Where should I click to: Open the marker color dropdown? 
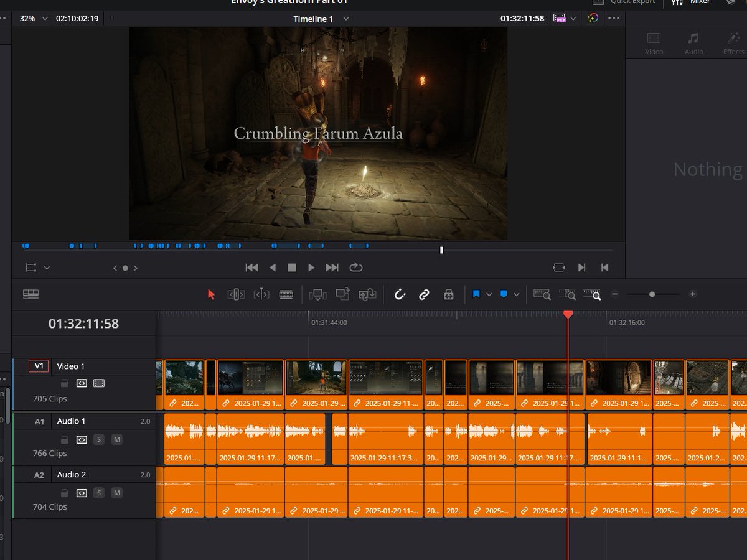click(516, 294)
